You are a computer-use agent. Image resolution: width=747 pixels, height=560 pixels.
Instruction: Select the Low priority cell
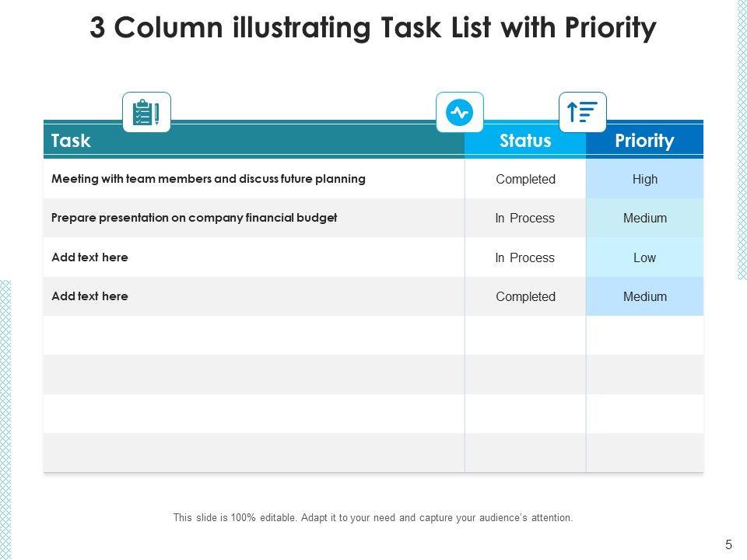(644, 257)
